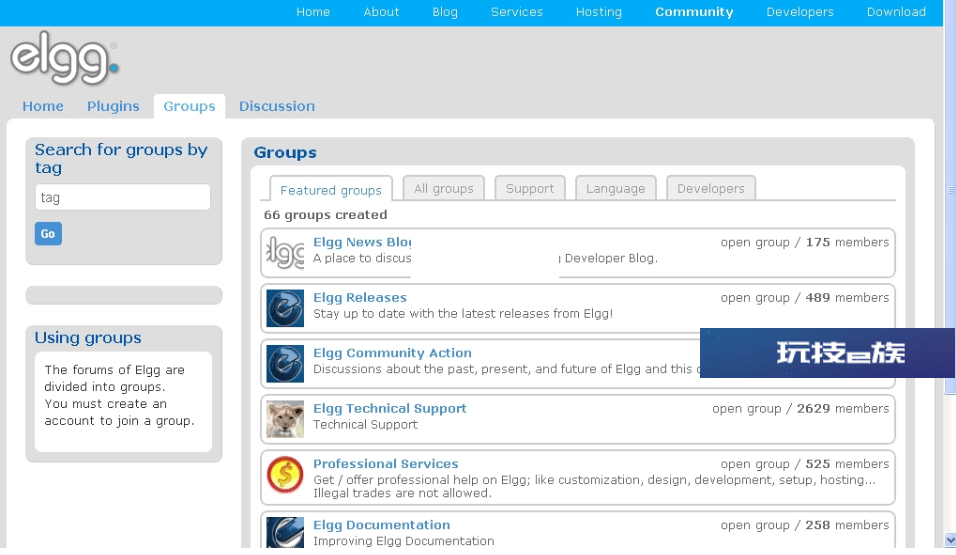Open the Elgg News Blog group avatar
Screen dimensions: 956x555
click(285, 252)
